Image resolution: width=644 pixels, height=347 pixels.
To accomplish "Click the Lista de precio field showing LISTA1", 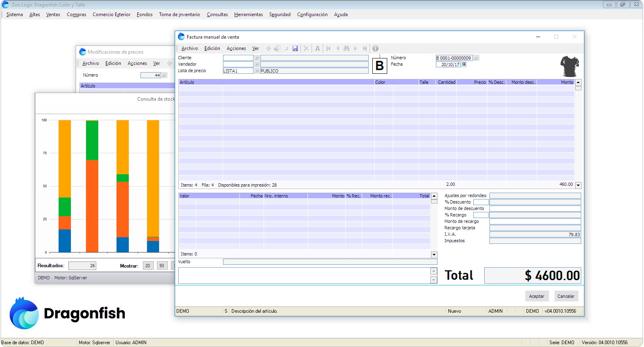I will tap(238, 71).
